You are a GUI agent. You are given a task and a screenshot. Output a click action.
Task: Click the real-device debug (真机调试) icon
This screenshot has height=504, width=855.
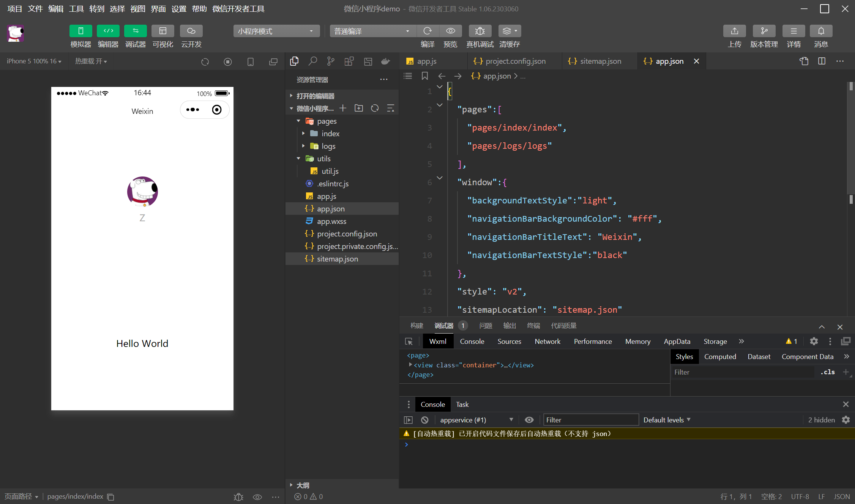click(x=480, y=31)
